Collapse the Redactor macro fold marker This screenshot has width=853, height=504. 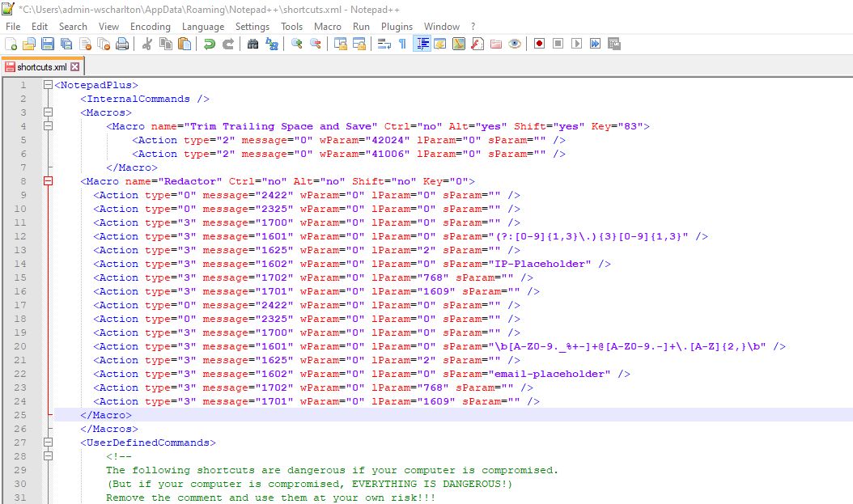coord(48,181)
